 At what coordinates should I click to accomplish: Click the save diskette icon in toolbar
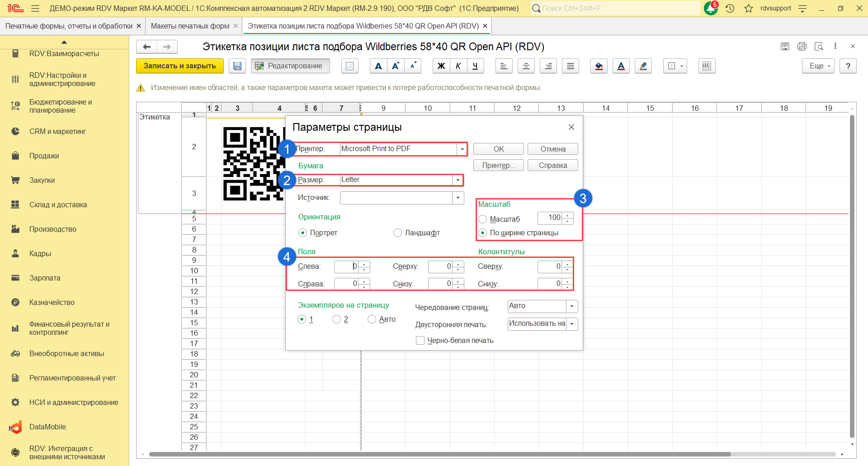pyautogui.click(x=237, y=66)
